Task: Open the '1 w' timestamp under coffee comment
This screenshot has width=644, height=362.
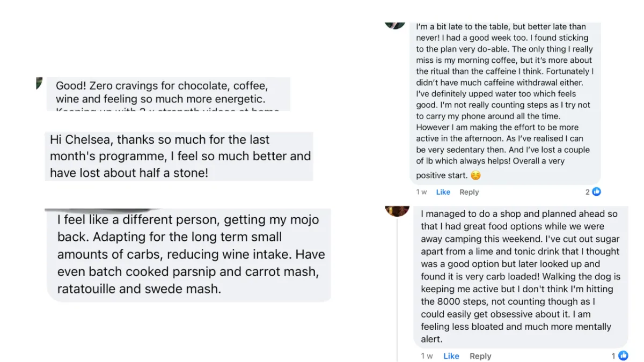Action: [x=422, y=192]
